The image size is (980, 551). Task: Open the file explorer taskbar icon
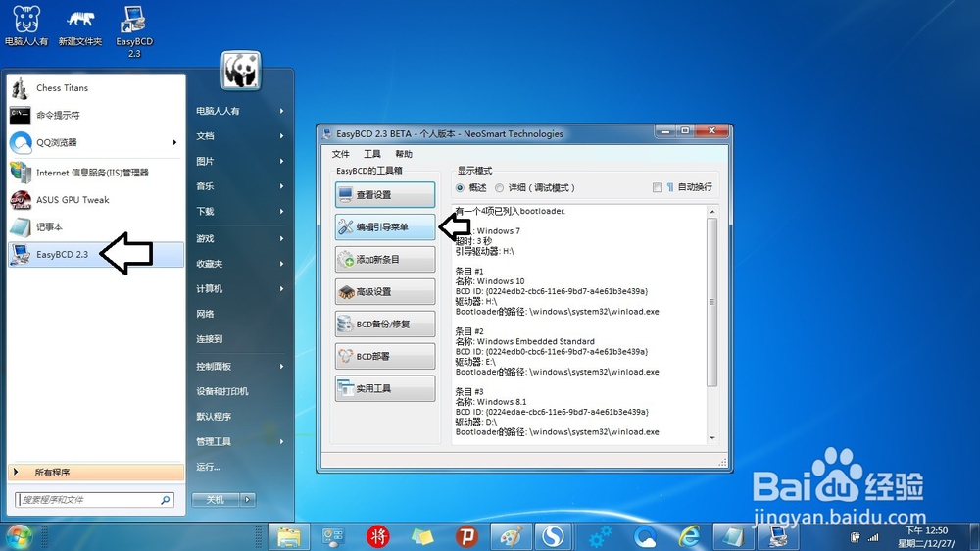pyautogui.click(x=289, y=536)
